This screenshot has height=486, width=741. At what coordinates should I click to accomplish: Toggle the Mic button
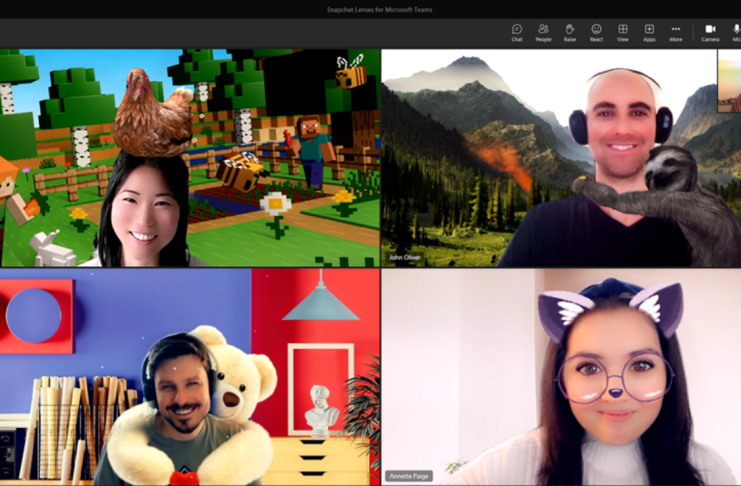click(736, 33)
